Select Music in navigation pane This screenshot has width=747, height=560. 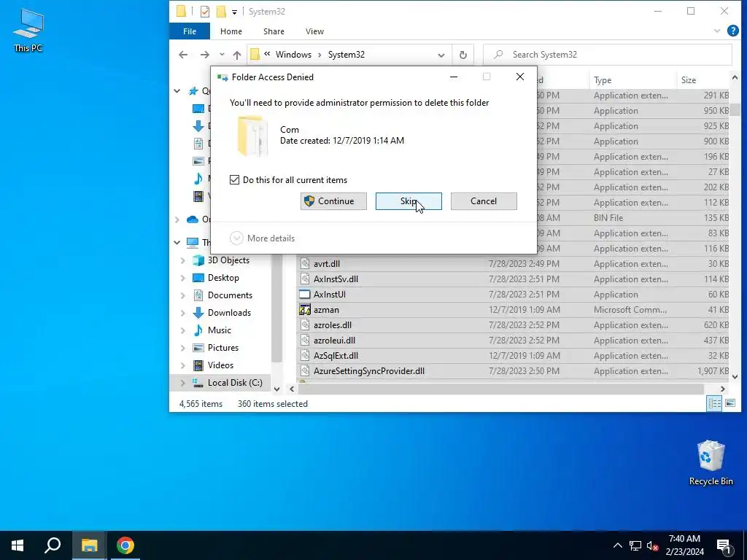[x=219, y=330]
